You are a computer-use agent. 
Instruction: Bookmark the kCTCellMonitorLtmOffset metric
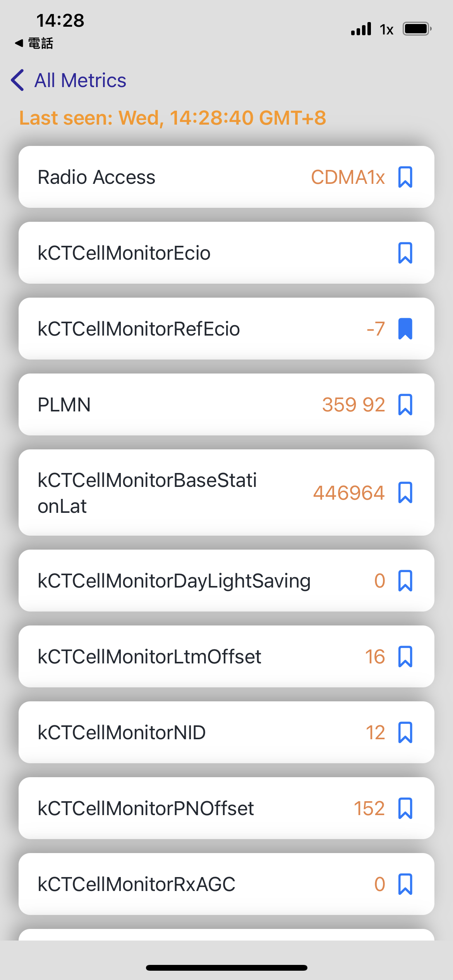(405, 656)
